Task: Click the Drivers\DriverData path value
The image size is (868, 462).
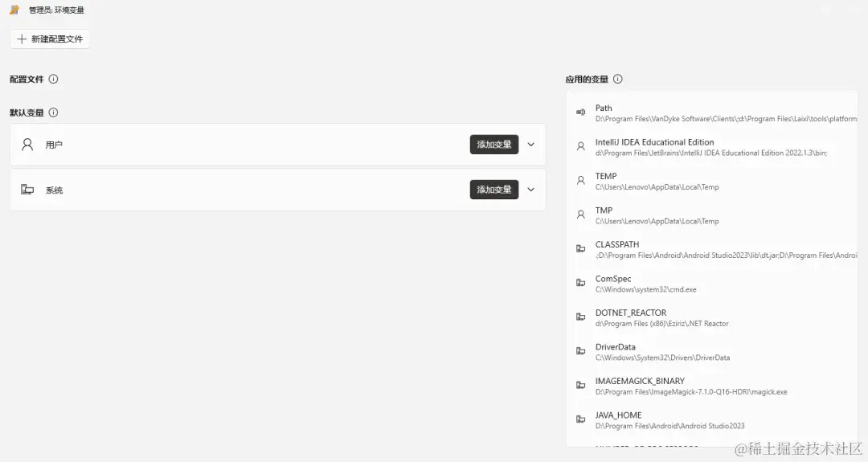Action: point(662,358)
